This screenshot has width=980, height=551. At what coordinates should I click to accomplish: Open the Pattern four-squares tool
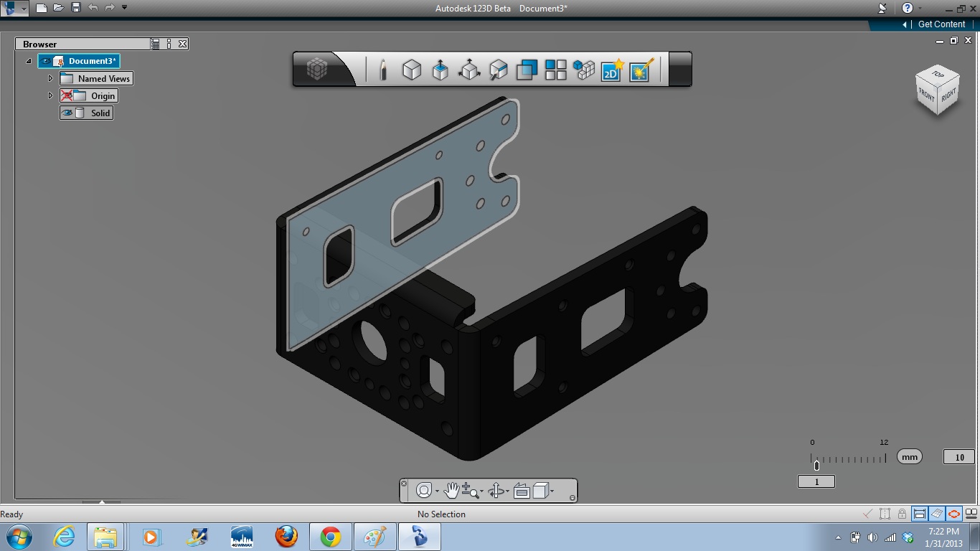coord(555,70)
